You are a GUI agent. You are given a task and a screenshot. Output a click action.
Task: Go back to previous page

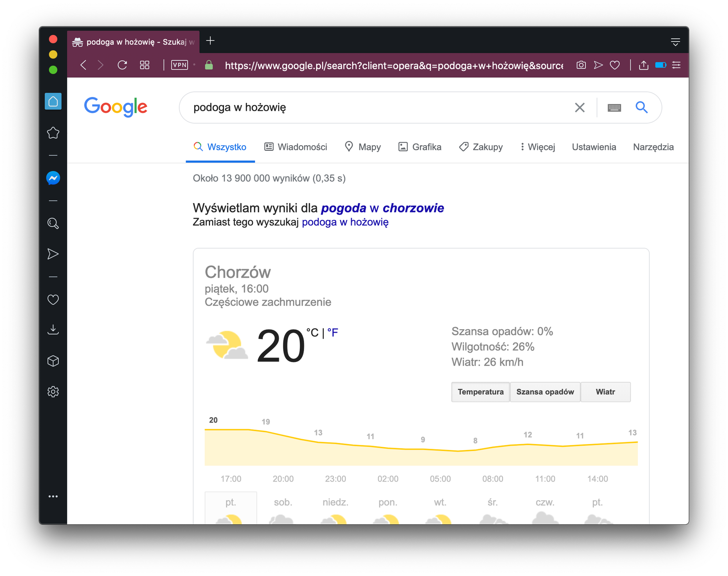click(83, 65)
